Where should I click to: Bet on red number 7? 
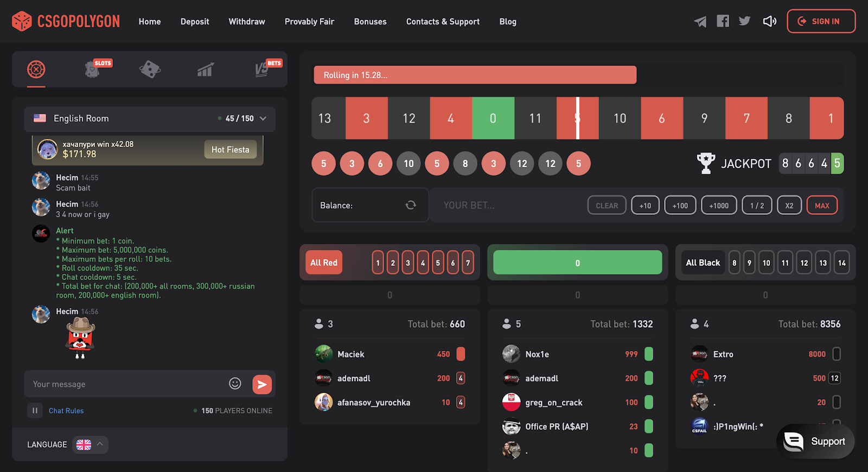[x=468, y=263]
